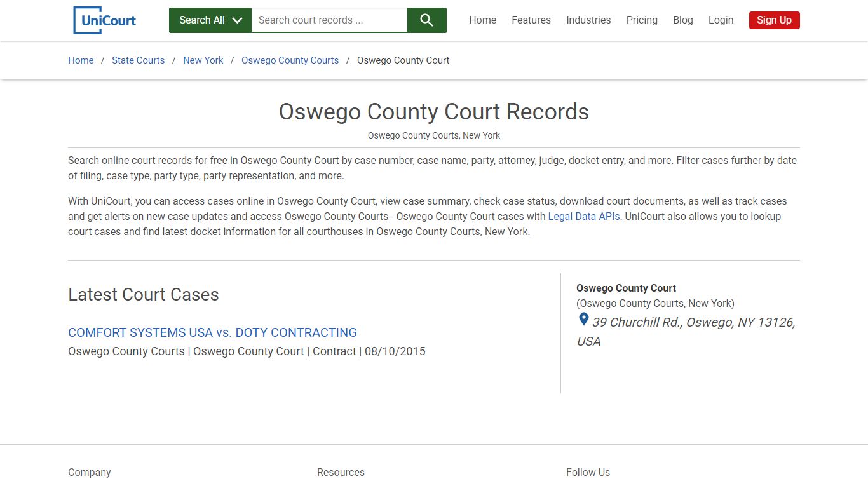Click the Follow Us footer heading
868x488 pixels.
click(x=588, y=472)
